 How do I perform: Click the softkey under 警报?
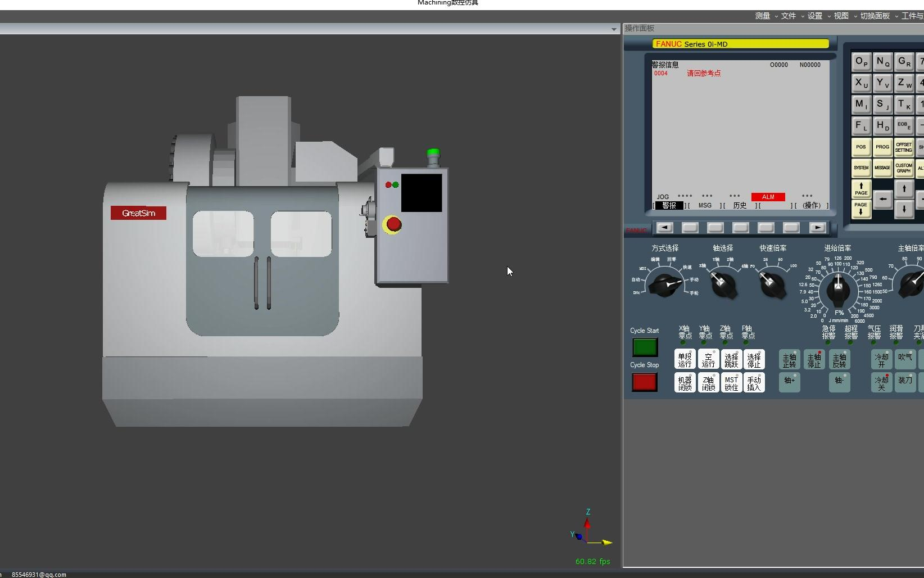click(690, 228)
